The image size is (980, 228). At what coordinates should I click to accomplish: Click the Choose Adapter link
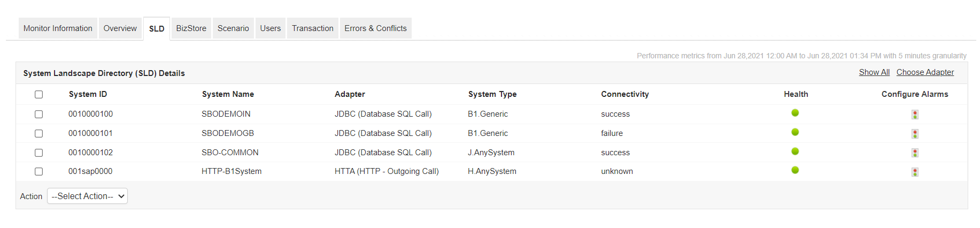[x=925, y=72]
